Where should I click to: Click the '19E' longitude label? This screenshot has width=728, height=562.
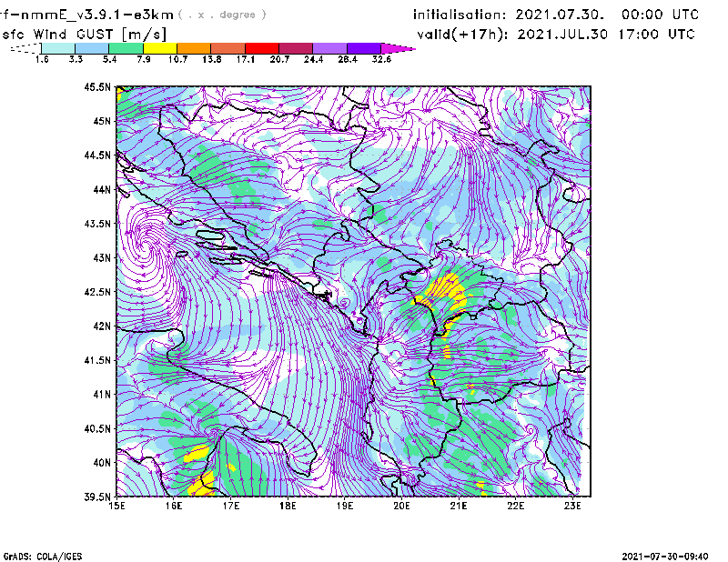(345, 506)
